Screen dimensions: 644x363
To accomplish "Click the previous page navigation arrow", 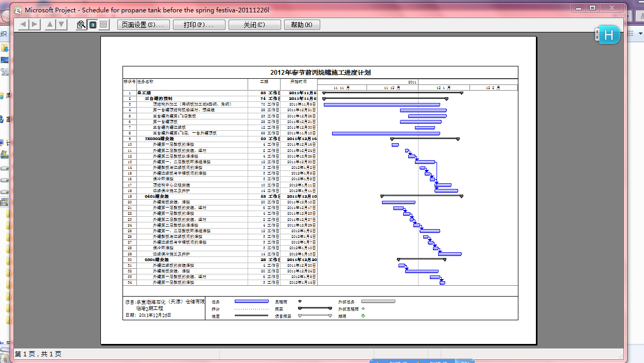I will click(22, 24).
